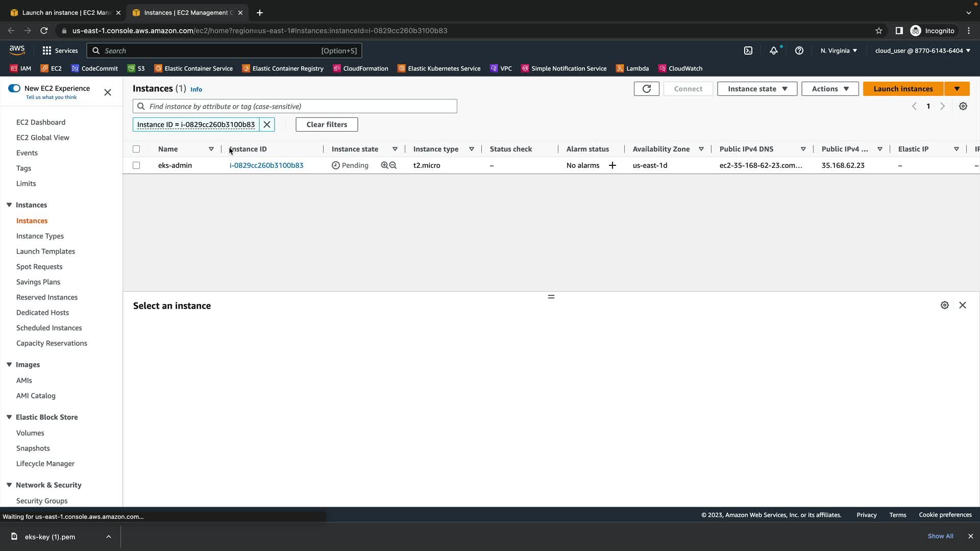980x551 pixels.
Task: Switch to Launch an instance browser tab
Action: [x=66, y=12]
